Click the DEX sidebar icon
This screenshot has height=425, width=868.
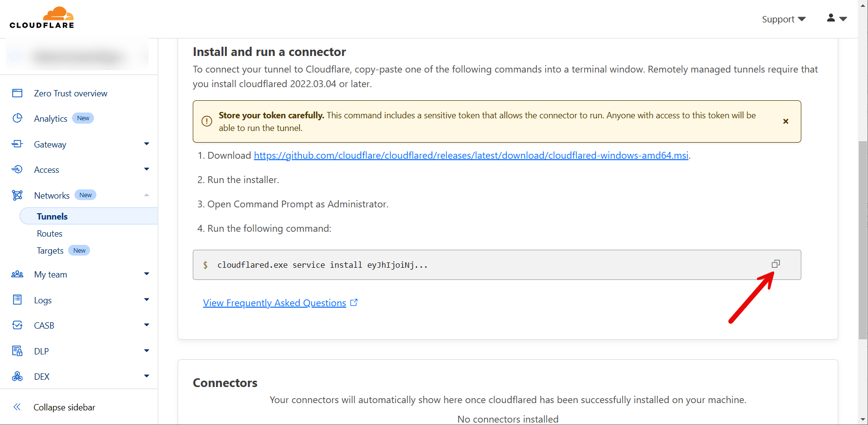[18, 376]
